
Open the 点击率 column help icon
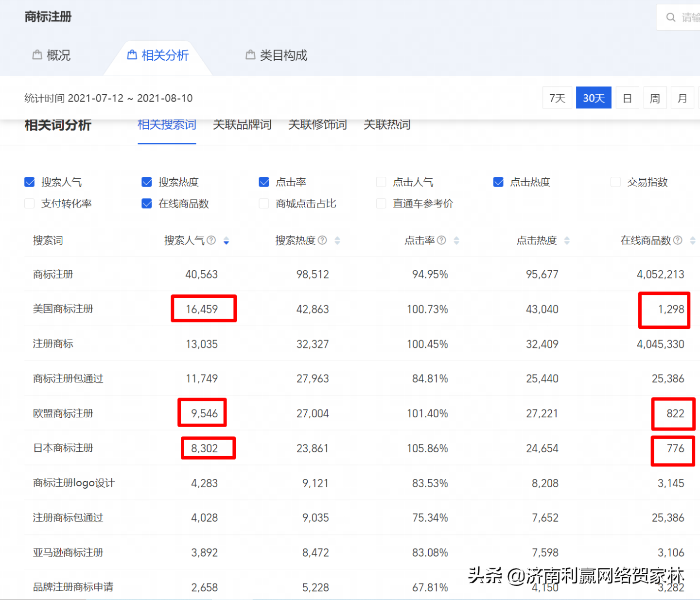pos(441,240)
